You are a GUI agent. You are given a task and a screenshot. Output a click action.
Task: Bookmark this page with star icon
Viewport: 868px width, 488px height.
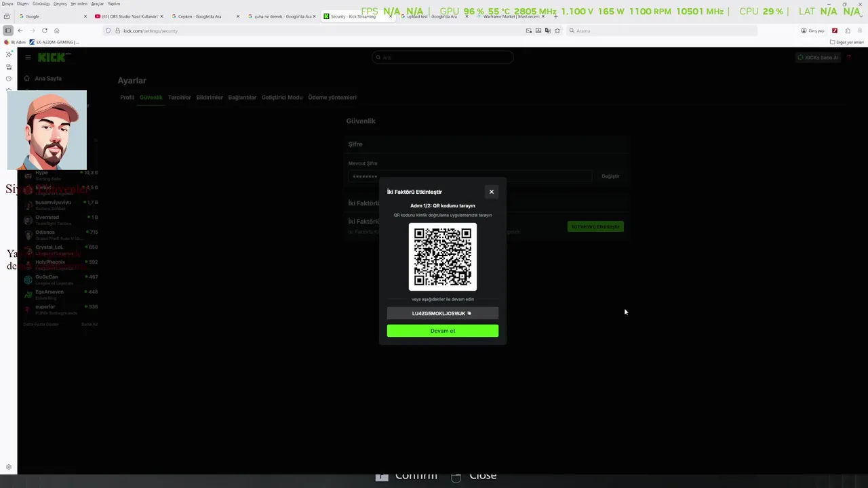557,30
